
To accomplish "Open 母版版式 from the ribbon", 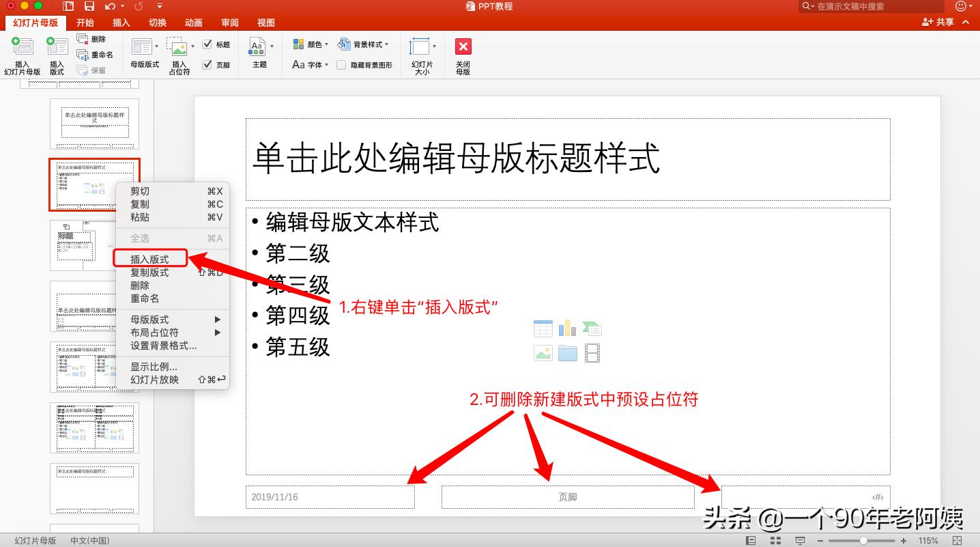I will coord(142,48).
